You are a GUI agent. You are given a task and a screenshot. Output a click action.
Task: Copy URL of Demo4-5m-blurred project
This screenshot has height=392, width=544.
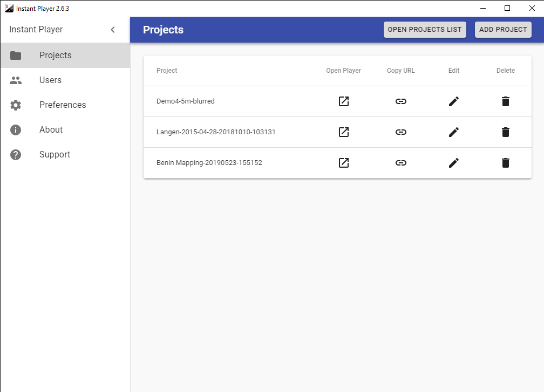pos(400,101)
